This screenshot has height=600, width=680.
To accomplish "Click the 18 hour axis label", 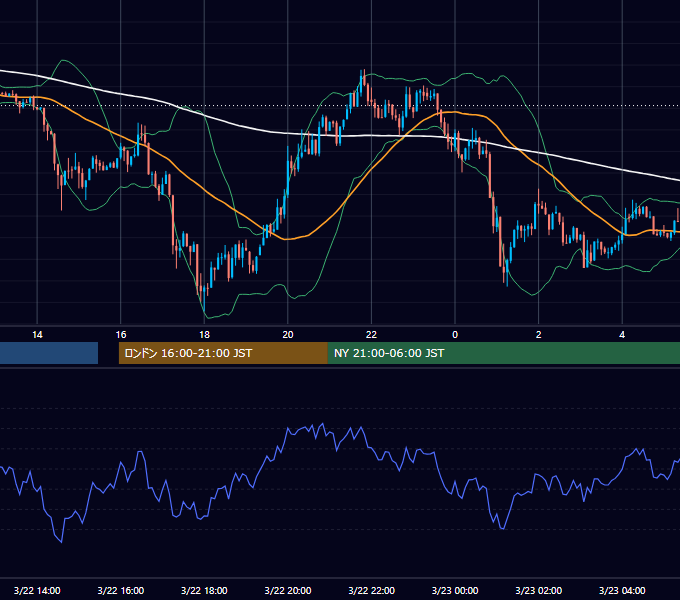I will pyautogui.click(x=204, y=335).
